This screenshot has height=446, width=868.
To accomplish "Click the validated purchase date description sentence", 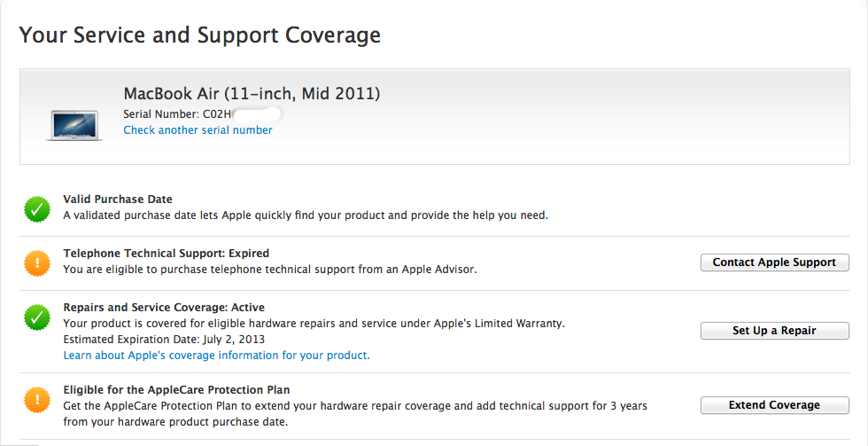I will 306,215.
